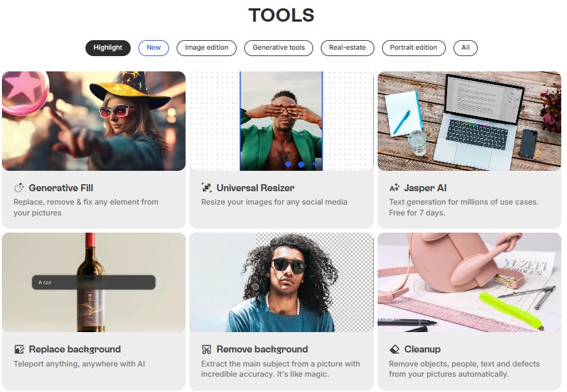Open the Image edition category
This screenshot has width=567, height=392.
(x=207, y=48)
